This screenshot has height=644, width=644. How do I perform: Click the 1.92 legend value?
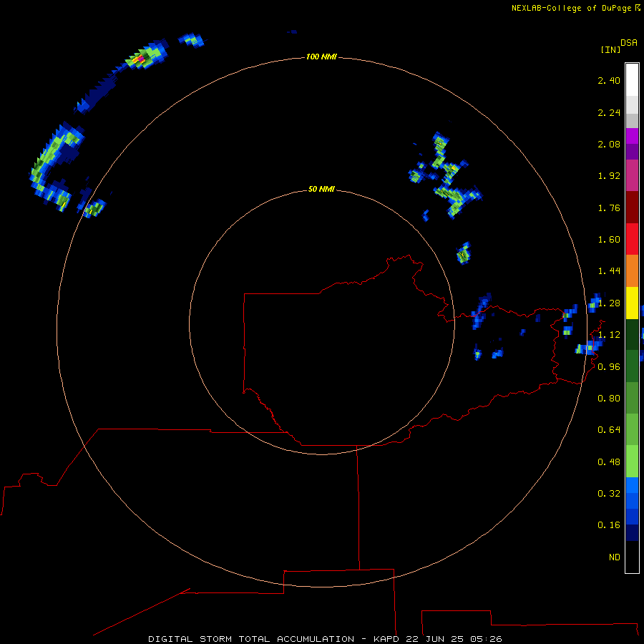coord(609,176)
